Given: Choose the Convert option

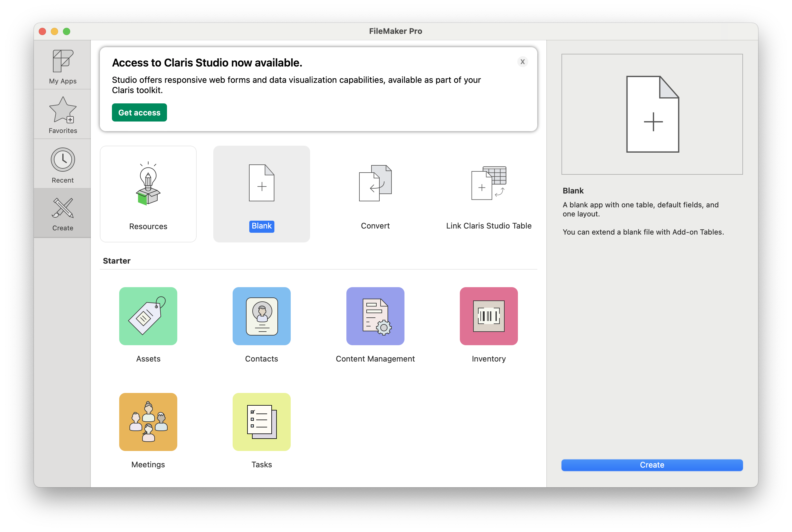Looking at the screenshot, I should pos(375,193).
